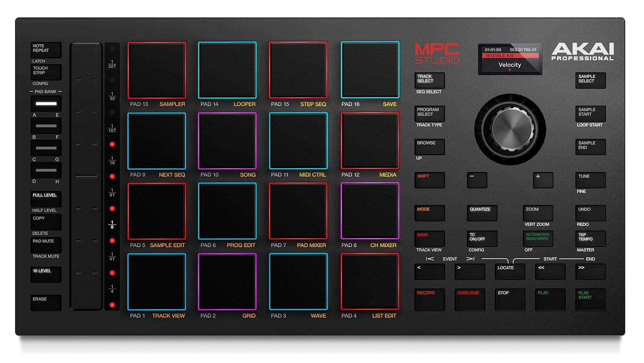Image resolution: width=644 pixels, height=363 pixels.
Task: Click the OVER DUB button
Action: tap(470, 300)
